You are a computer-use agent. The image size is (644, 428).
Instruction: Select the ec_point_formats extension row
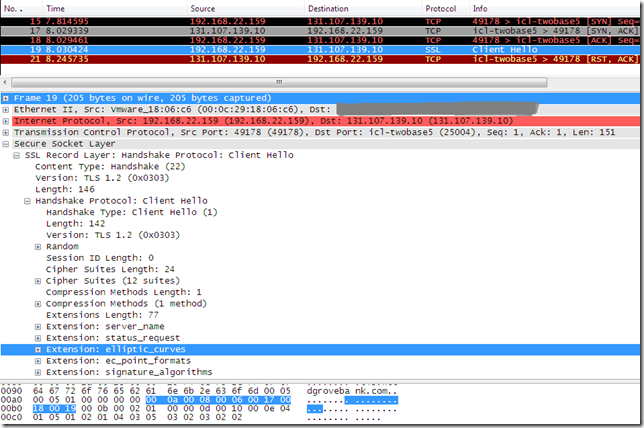click(320, 361)
